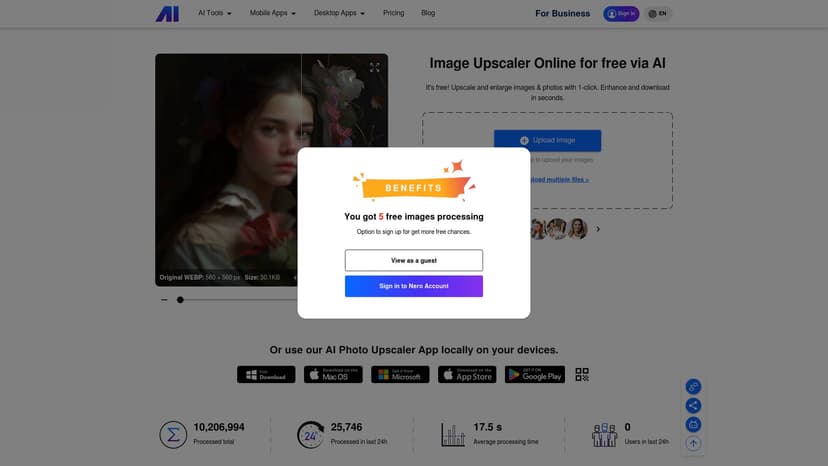Click the 'Image Upscaler Online for free via AI' heading

coord(547,63)
